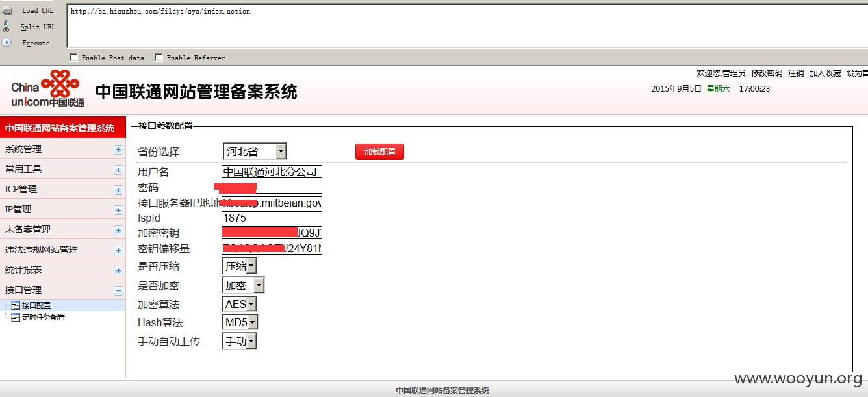The image size is (868, 397).
Task: Open 定时任务配置 tree entry
Action: [x=44, y=317]
